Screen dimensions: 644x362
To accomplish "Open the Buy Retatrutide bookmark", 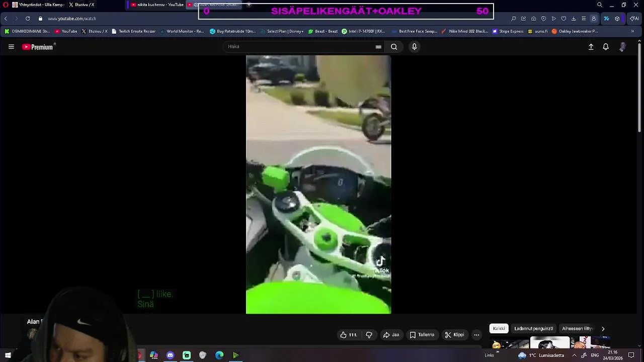I will pos(233,31).
